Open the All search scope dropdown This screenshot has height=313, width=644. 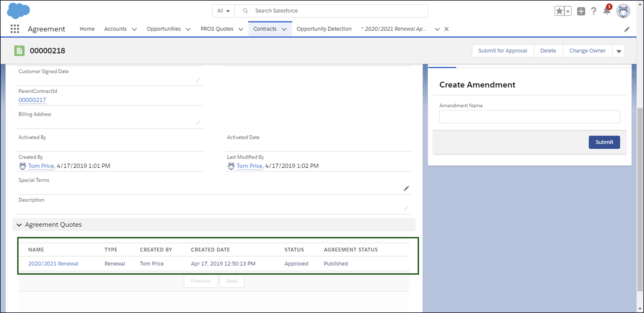(x=223, y=11)
